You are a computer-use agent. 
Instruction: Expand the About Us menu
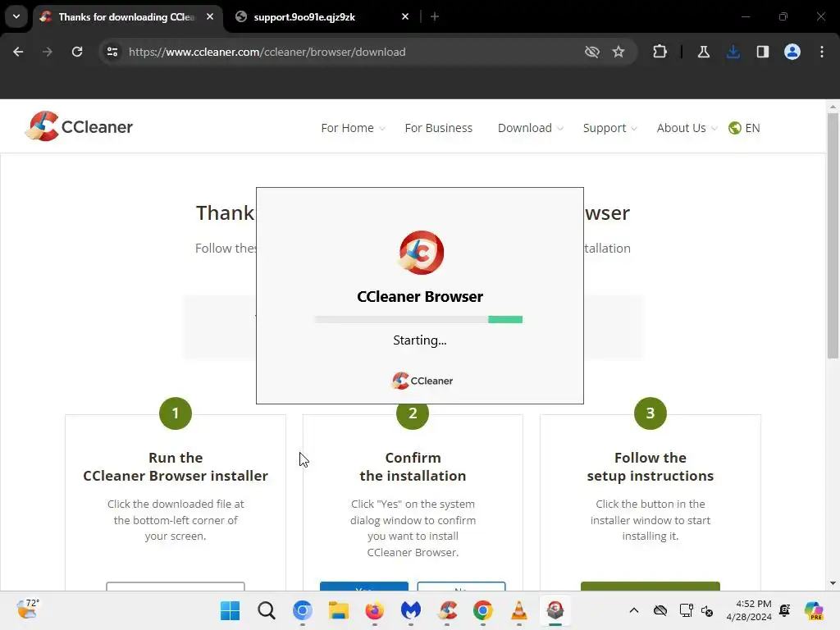(x=687, y=128)
